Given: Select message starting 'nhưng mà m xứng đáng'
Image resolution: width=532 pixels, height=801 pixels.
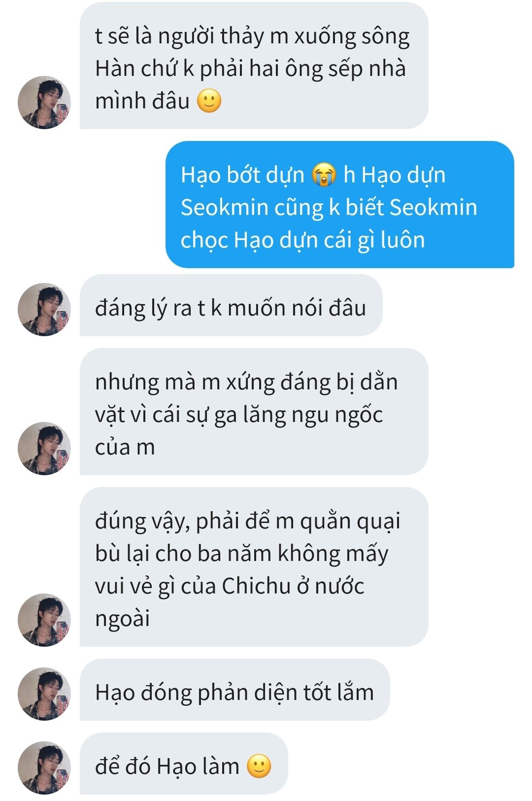Looking at the screenshot, I should point(254,412).
